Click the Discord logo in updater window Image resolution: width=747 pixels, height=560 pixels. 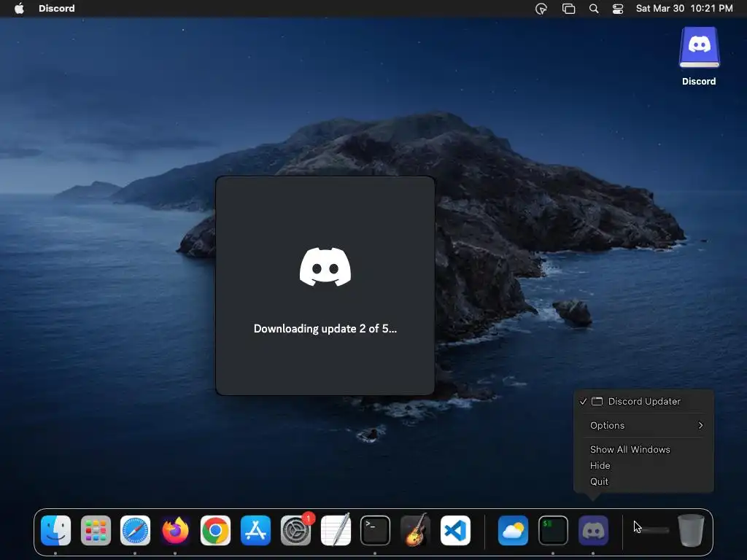[x=325, y=267]
